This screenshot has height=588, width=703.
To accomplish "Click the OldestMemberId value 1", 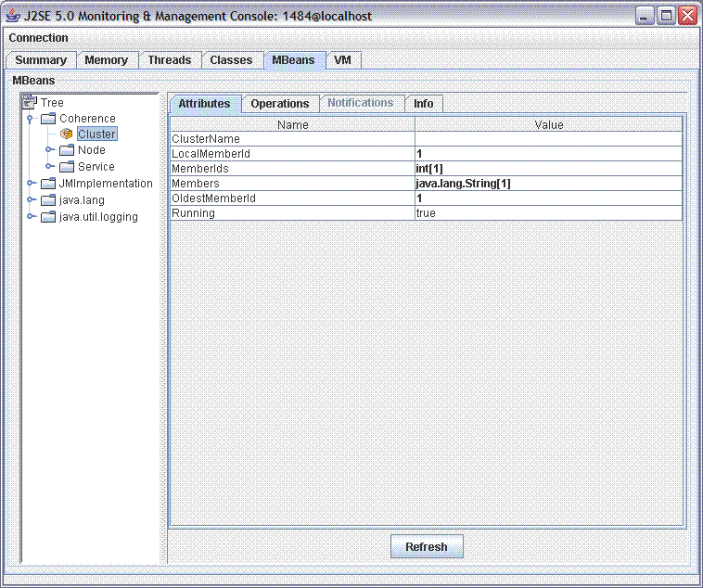I will 549,198.
